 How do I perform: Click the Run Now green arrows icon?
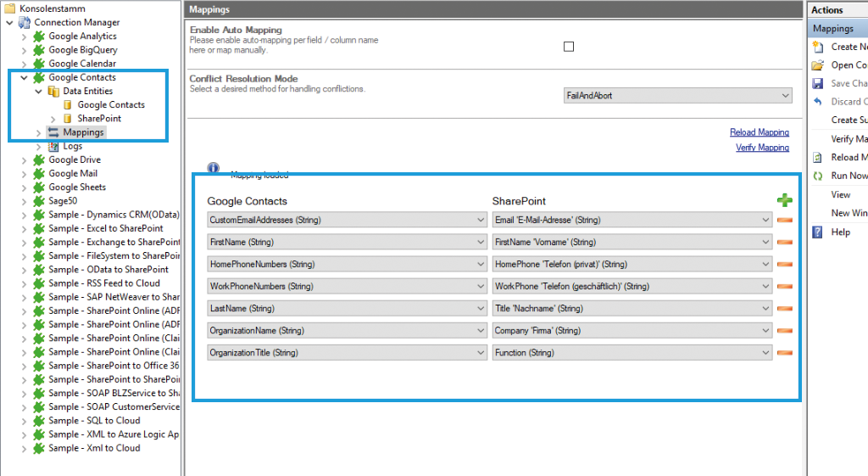tap(818, 176)
